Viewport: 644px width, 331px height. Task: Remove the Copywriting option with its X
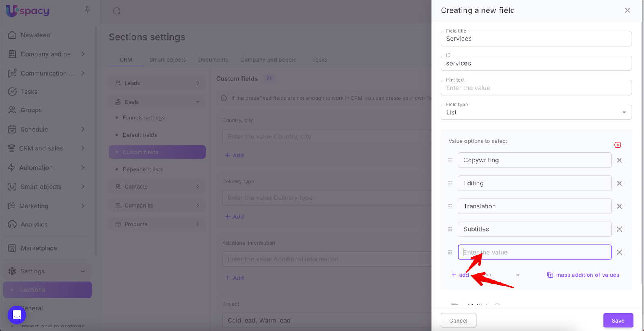tap(619, 160)
